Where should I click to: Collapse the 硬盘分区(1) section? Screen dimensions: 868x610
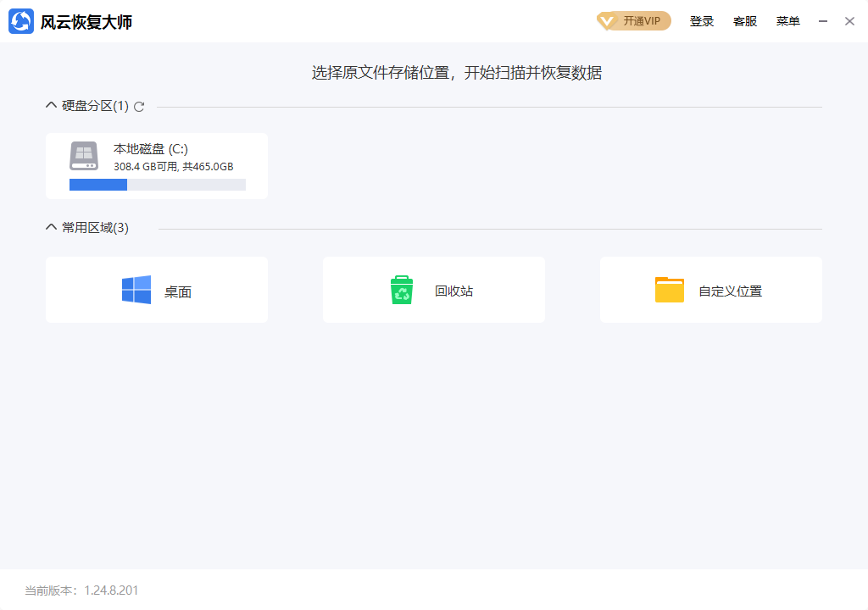[x=50, y=105]
